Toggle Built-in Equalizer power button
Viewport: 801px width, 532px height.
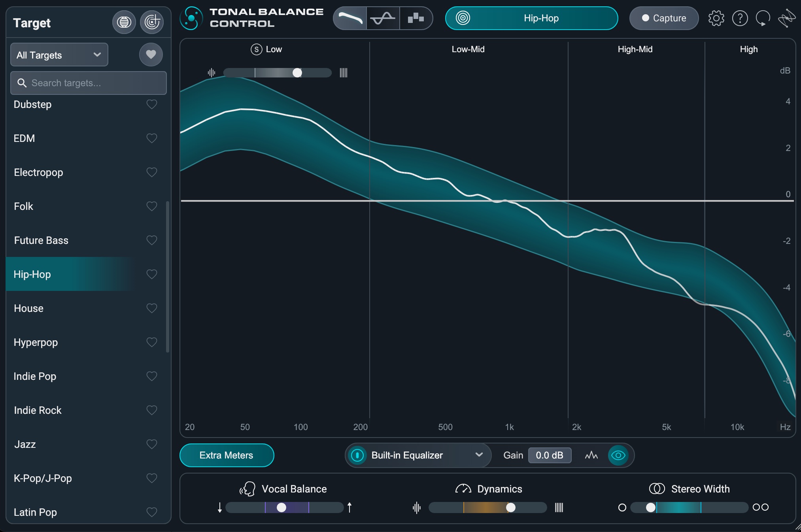[x=357, y=455]
